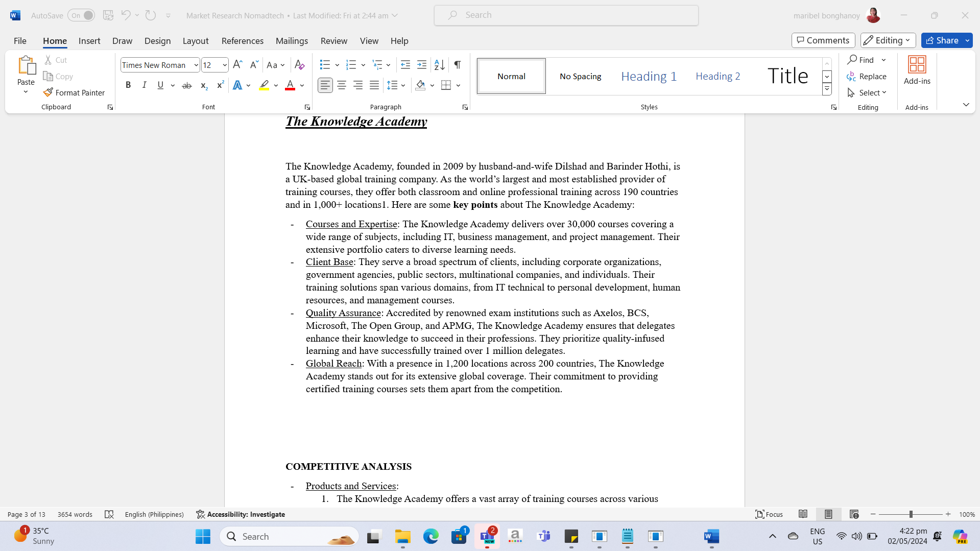Switch to Read Mode view

[803, 514]
